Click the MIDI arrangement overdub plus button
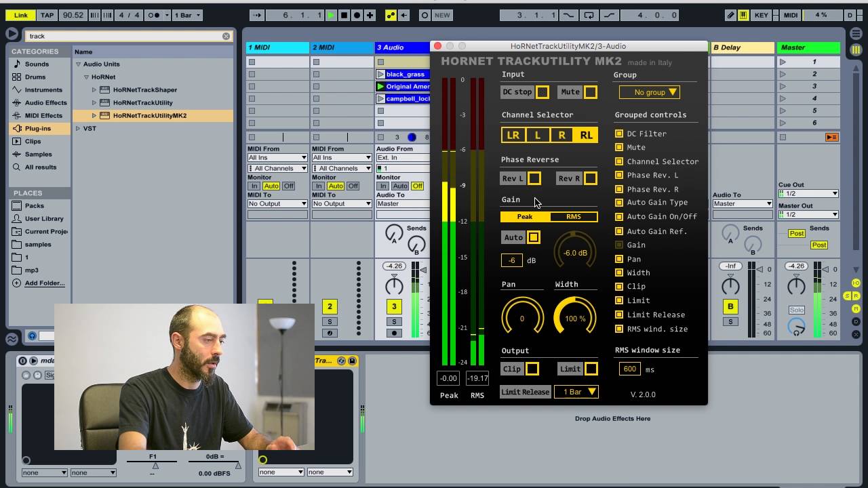The height and width of the screenshot is (488, 868). tap(370, 15)
